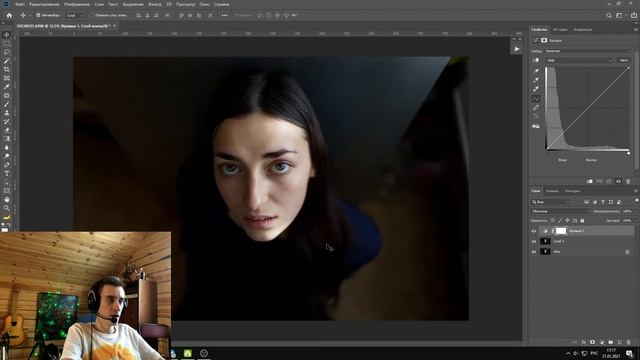The width and height of the screenshot is (640, 360).
Task: Pick the black point eyedropper in Curves
Action: tap(536, 71)
